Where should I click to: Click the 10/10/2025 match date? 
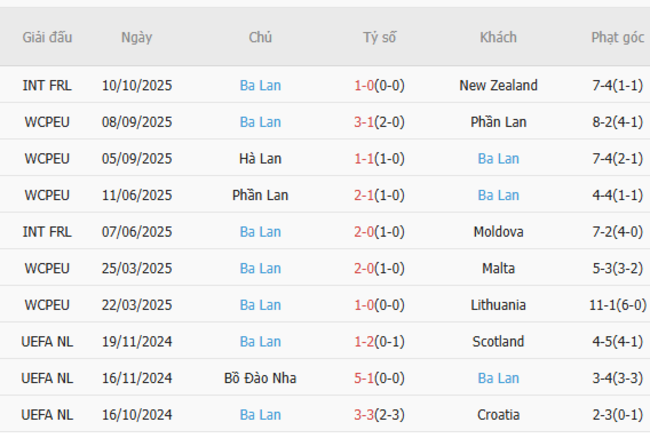[x=137, y=85]
